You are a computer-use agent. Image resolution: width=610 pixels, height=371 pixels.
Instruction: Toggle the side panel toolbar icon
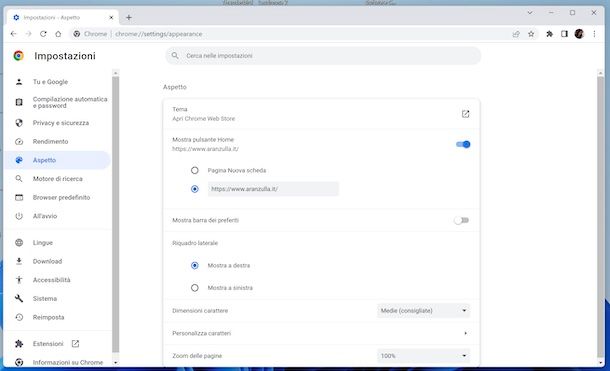[x=564, y=34]
